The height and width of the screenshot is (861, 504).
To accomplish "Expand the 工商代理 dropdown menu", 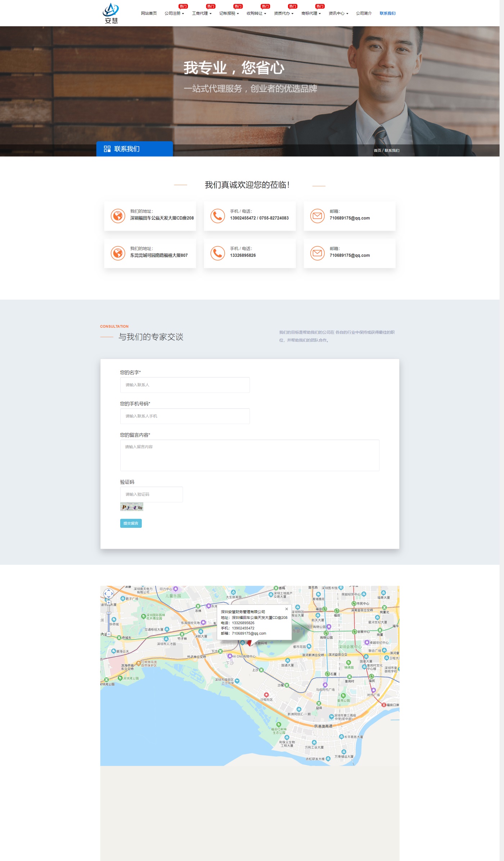I will click(202, 13).
